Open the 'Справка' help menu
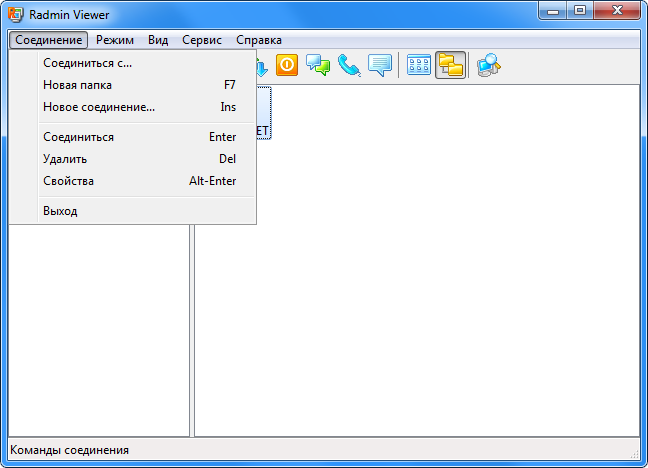 coord(259,40)
